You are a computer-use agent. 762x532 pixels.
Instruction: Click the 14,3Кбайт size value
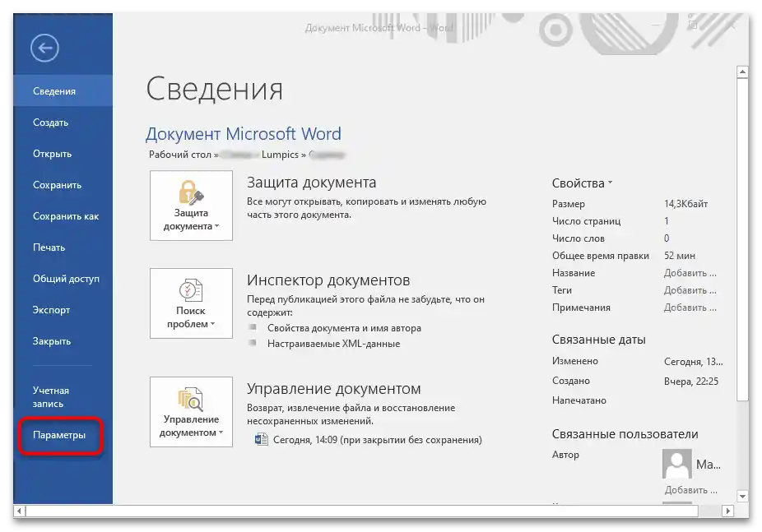[685, 204]
